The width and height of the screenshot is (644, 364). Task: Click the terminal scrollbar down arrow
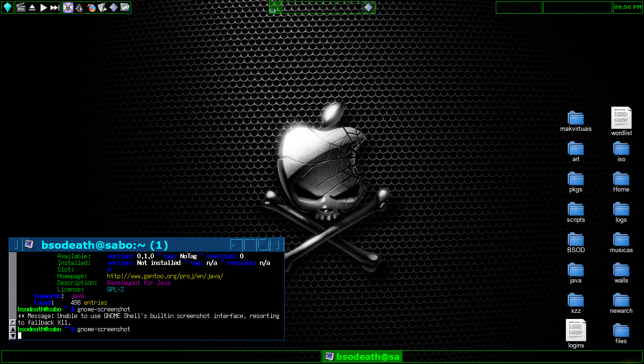coord(13,336)
